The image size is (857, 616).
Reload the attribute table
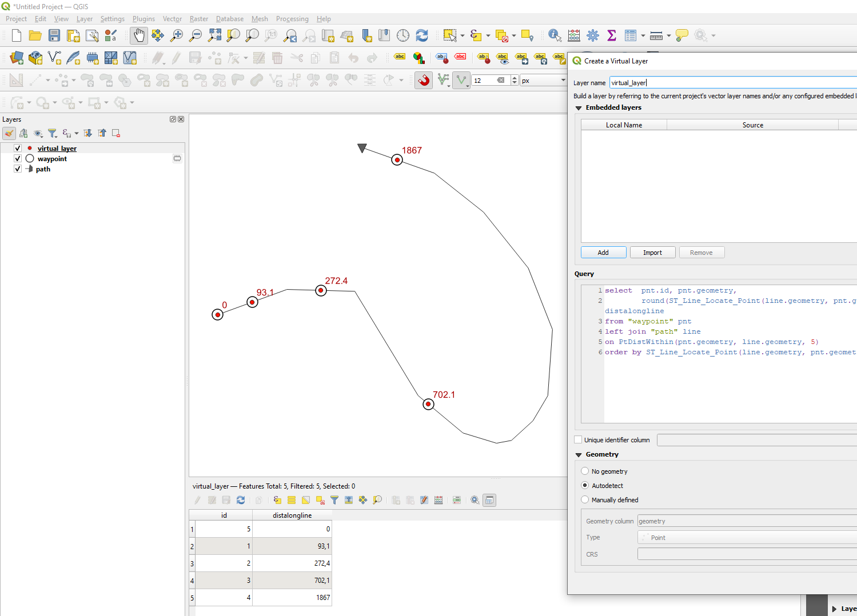pyautogui.click(x=241, y=500)
